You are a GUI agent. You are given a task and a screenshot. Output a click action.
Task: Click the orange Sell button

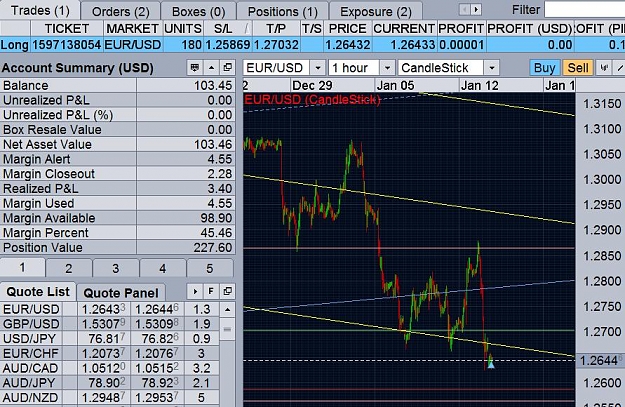pyautogui.click(x=578, y=68)
